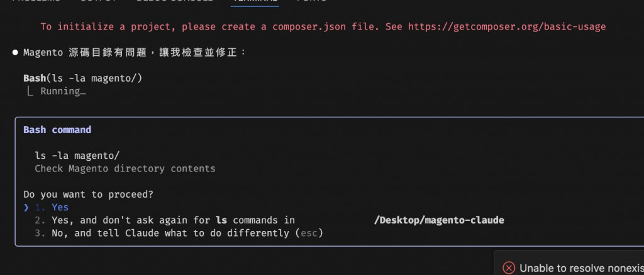This screenshot has width=644, height=275.
Task: Click the esc hint in option 3
Action: [309, 233]
